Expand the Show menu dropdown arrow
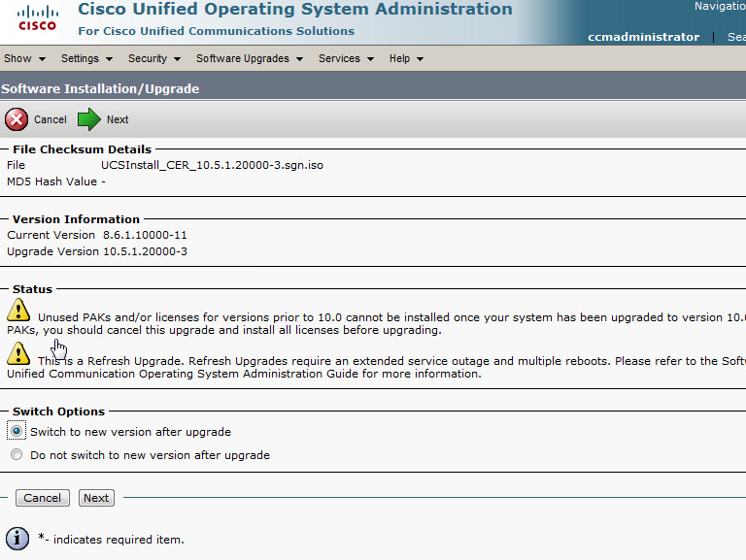Screen dimensions: 746x560 (x=42, y=59)
